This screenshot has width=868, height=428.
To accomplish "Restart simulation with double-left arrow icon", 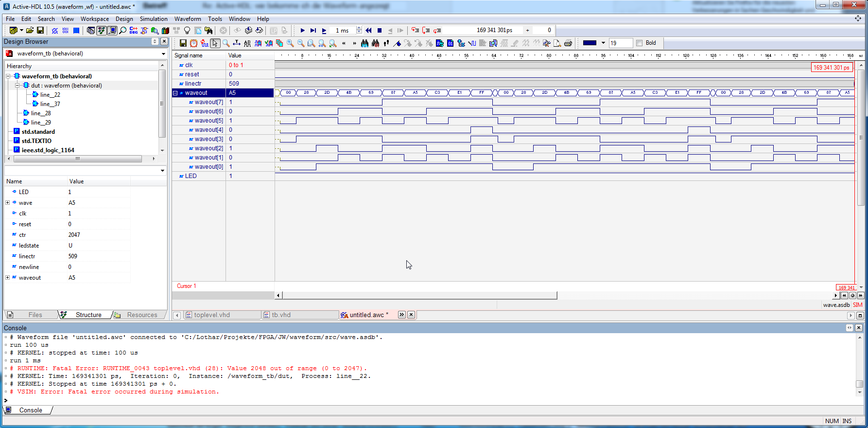I will (368, 30).
